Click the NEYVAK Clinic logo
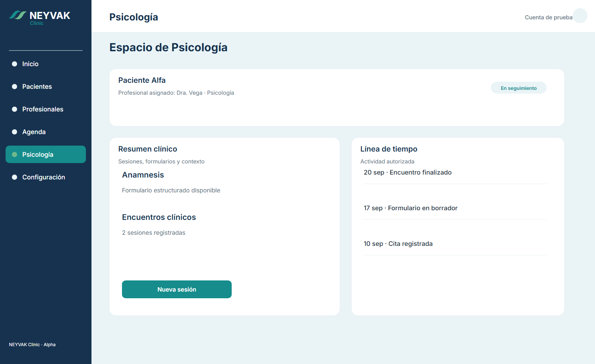This screenshot has width=595, height=364. click(40, 17)
